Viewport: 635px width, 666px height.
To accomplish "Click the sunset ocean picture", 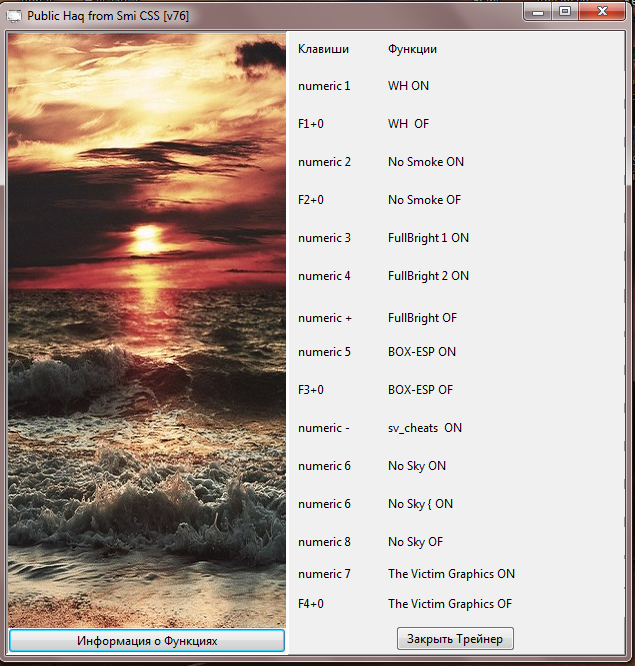I will pos(147,330).
